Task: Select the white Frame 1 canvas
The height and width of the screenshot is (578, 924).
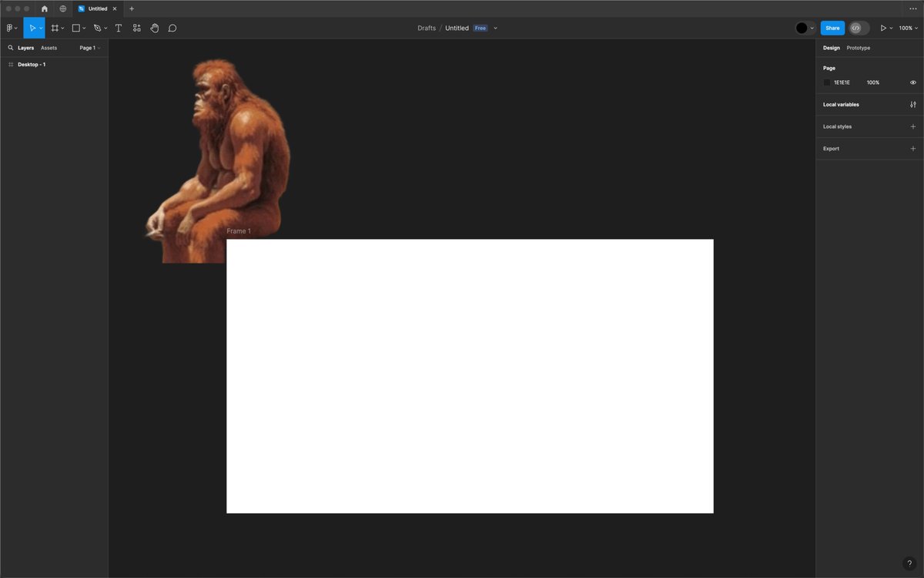Action: [x=470, y=376]
